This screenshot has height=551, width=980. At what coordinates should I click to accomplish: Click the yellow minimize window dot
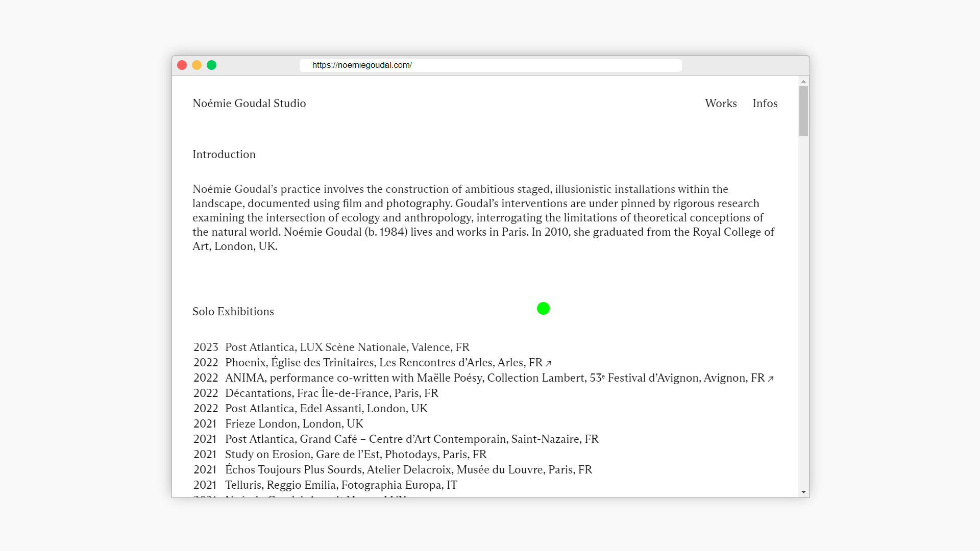[197, 65]
